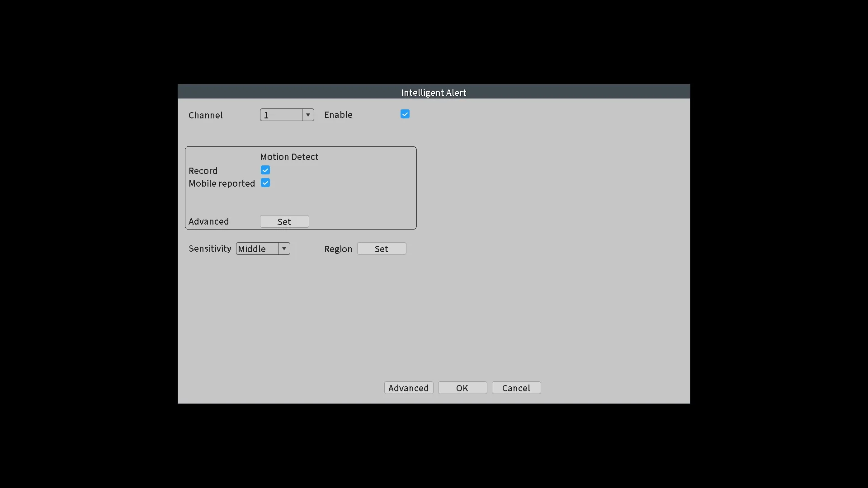
Task: Click the Channel field showing 1
Action: point(281,115)
